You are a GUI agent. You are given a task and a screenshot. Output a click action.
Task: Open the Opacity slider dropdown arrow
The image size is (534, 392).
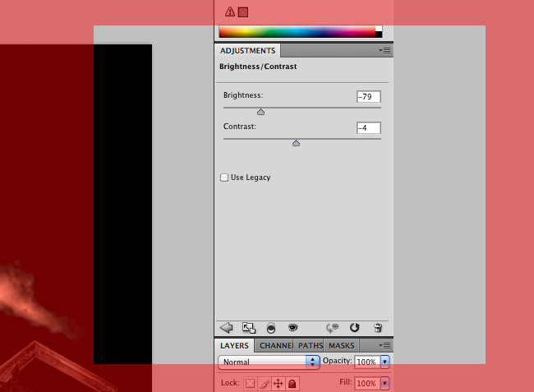click(384, 361)
